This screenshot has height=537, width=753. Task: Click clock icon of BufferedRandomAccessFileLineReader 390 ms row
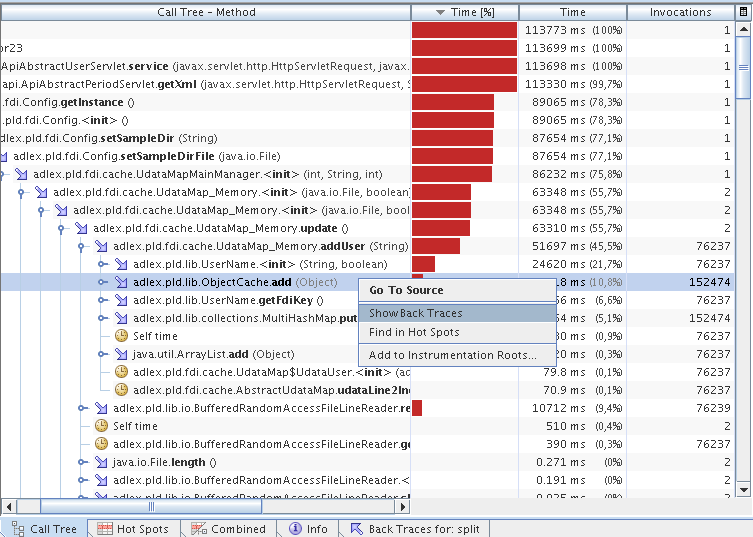click(101, 444)
